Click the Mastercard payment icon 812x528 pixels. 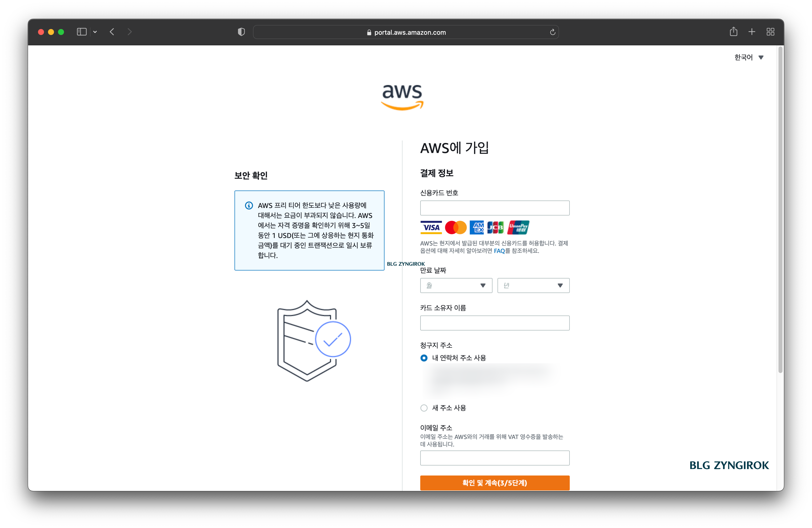pos(456,227)
